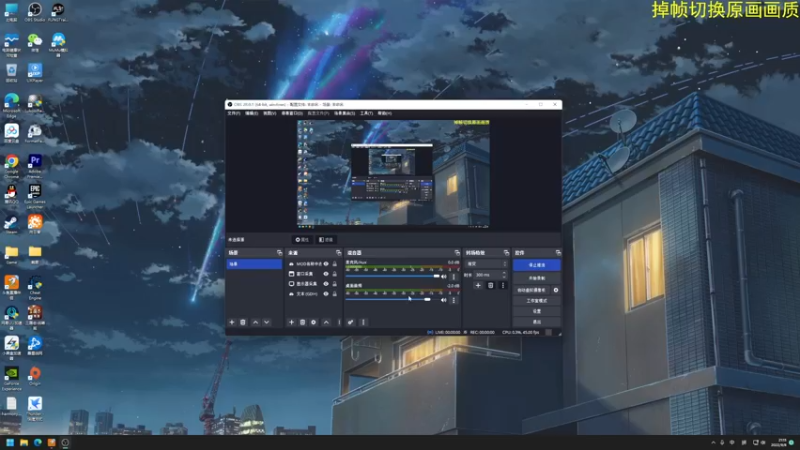This screenshot has height=450, width=800.
Task: Click the 开始录制 start recording button
Action: coord(537,278)
